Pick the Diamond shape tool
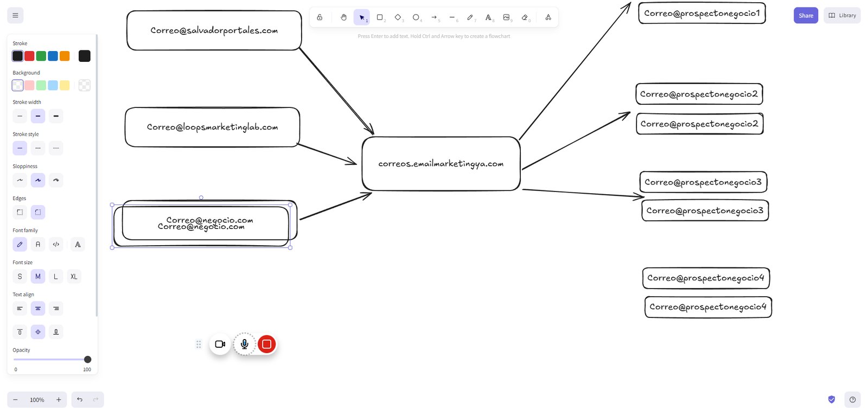The height and width of the screenshot is (415, 868). click(x=398, y=17)
